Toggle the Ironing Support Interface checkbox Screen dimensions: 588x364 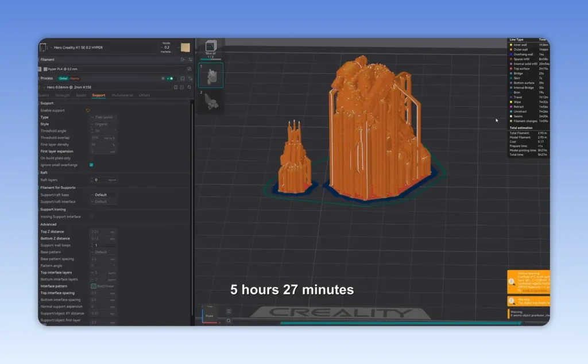(91, 216)
